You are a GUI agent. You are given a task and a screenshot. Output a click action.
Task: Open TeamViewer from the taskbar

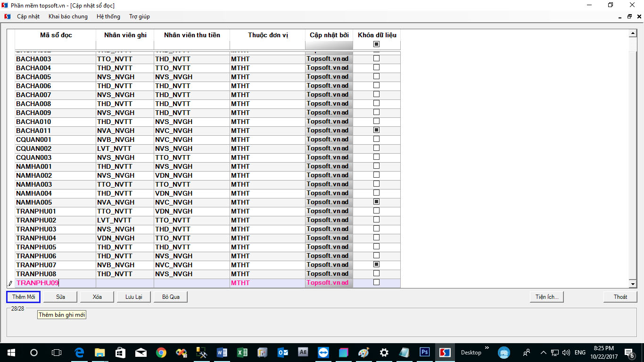coord(323,352)
